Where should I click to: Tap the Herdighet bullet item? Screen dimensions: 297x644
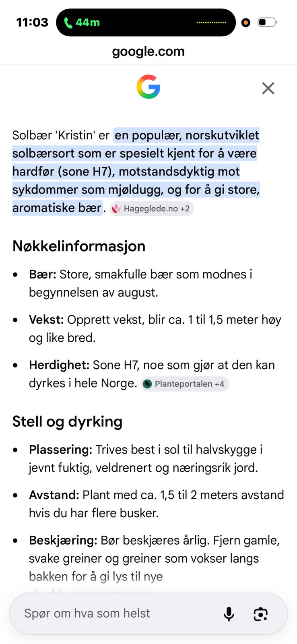(152, 374)
